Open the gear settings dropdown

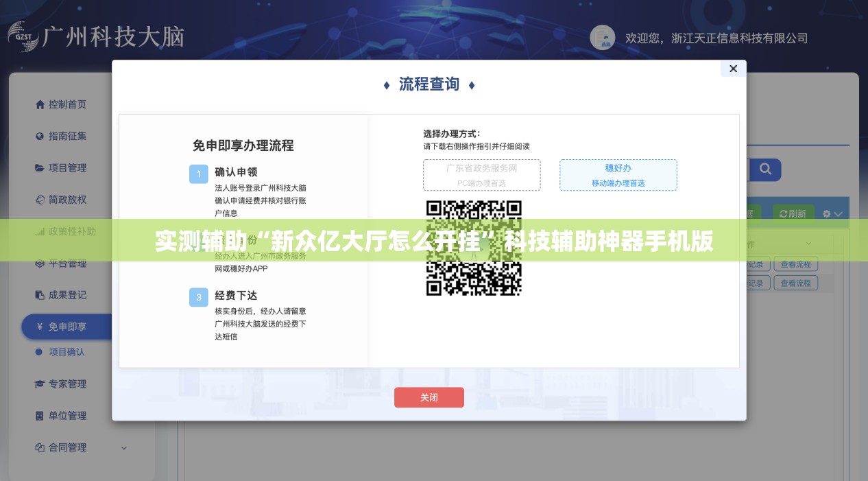[832, 214]
